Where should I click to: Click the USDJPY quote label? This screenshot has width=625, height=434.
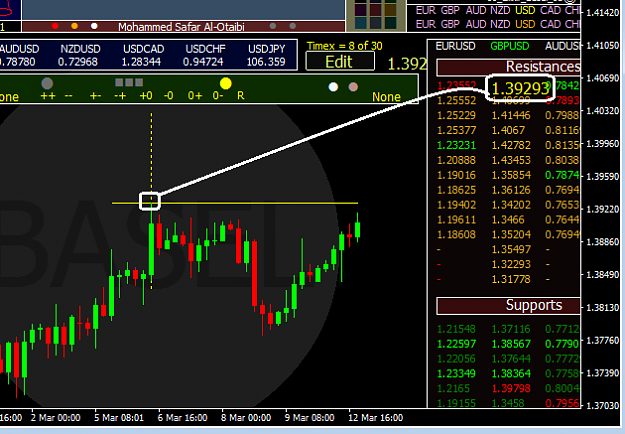click(267, 49)
